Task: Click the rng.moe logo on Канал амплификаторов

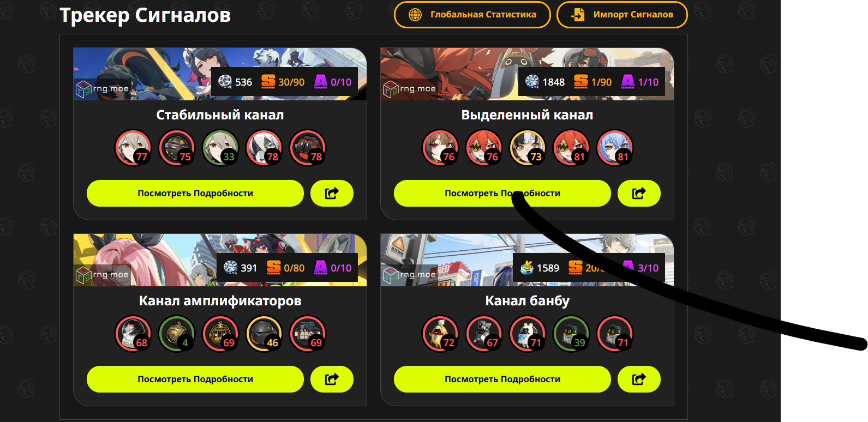Action: [x=103, y=275]
